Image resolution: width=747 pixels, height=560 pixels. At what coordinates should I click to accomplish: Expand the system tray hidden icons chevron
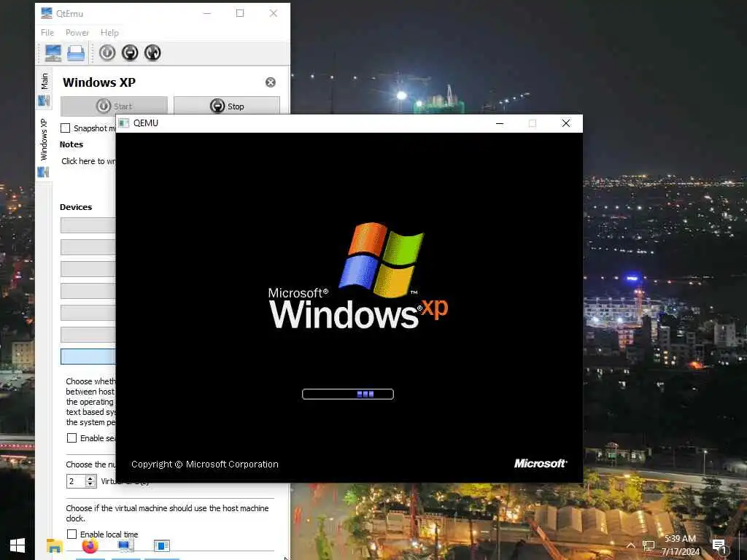click(631, 545)
